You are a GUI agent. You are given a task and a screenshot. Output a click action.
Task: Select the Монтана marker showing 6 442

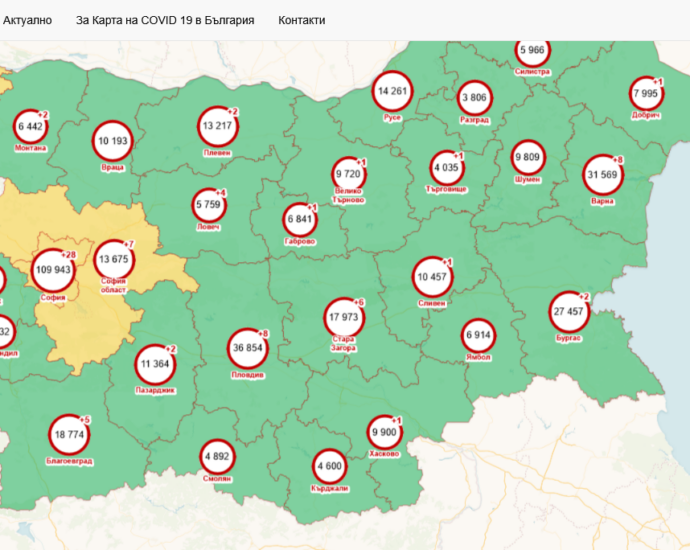tap(30, 127)
